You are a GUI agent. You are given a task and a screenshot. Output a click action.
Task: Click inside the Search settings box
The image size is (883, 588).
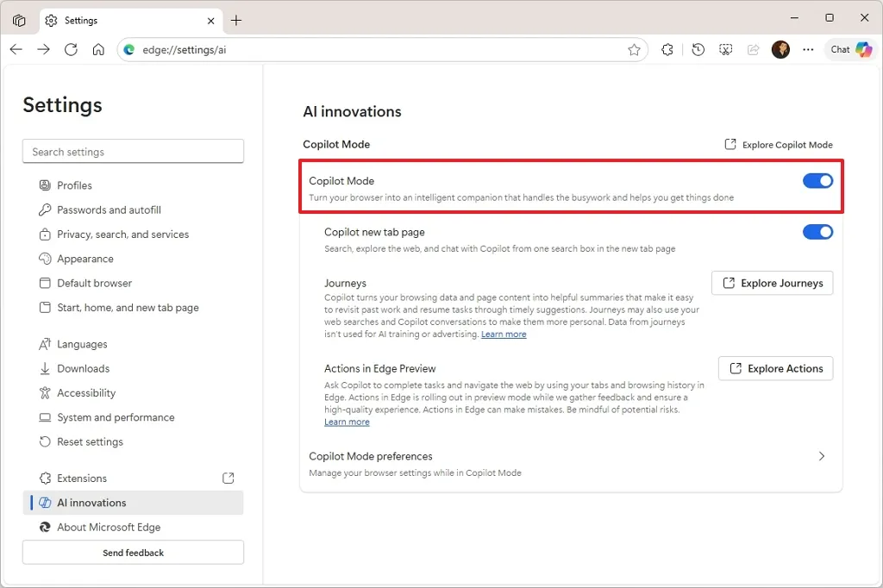click(133, 151)
